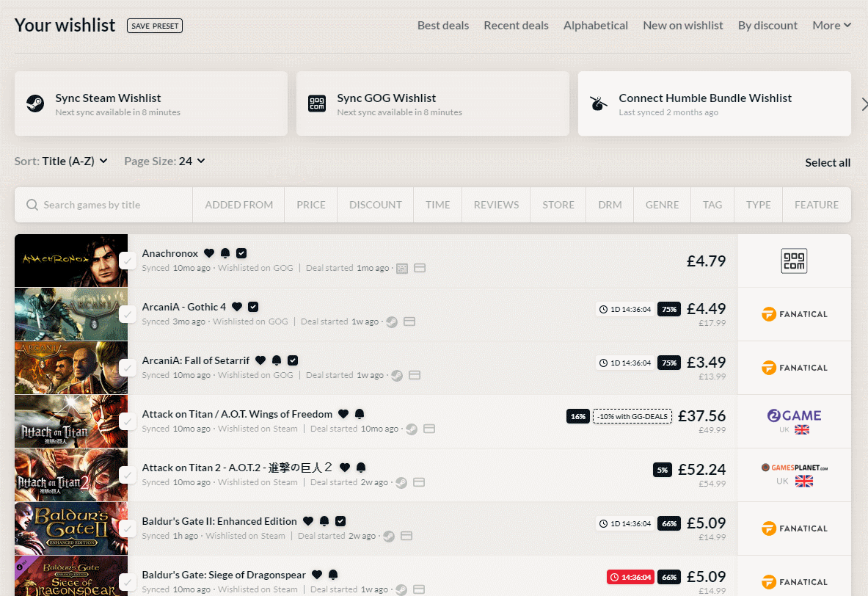Click the card icon in Anachronox details row
868x596 pixels.
(420, 268)
